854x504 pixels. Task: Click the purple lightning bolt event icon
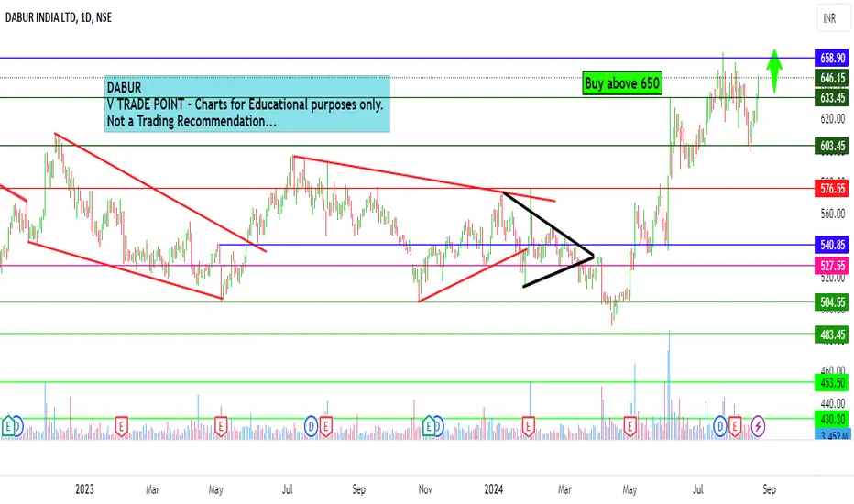(758, 426)
